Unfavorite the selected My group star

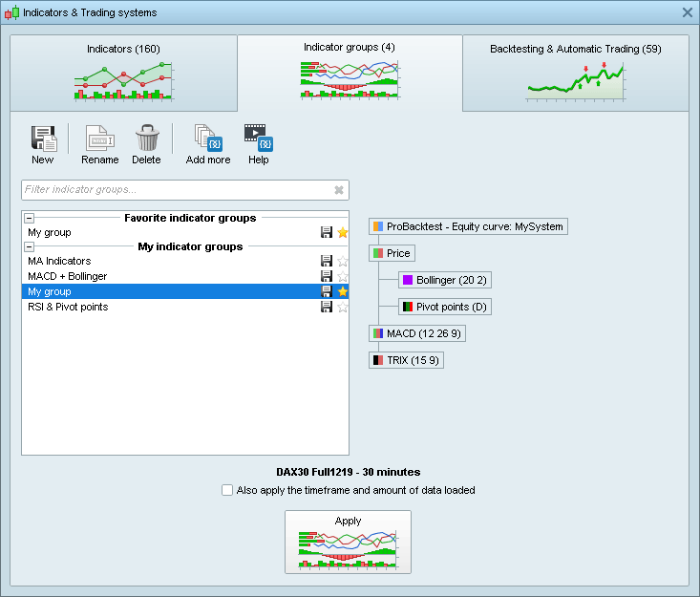pos(343,291)
